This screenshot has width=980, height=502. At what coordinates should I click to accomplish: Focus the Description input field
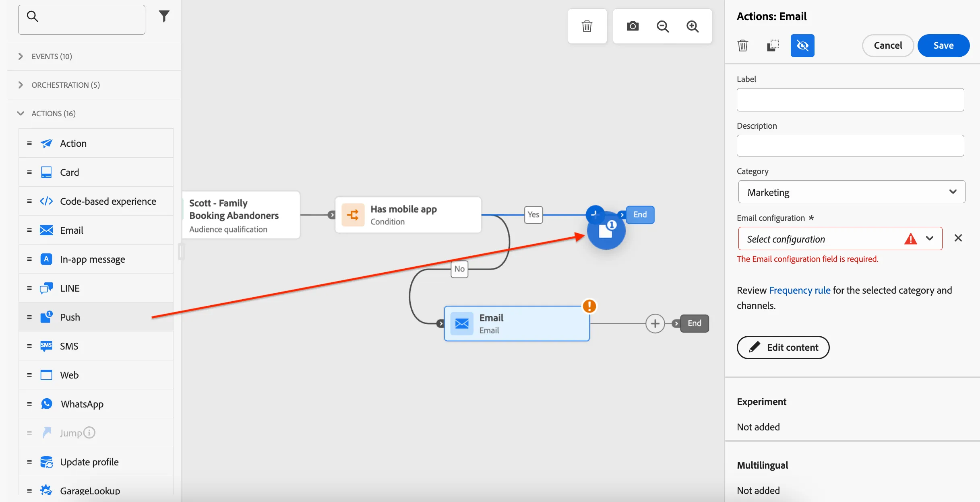coord(850,146)
